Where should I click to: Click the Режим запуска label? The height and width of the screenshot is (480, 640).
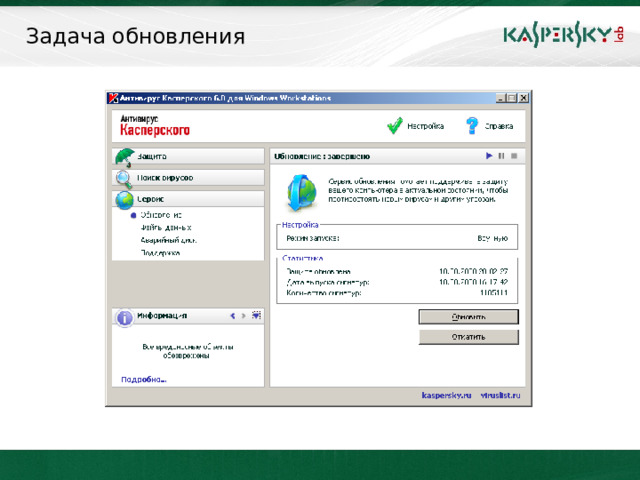[x=313, y=238]
